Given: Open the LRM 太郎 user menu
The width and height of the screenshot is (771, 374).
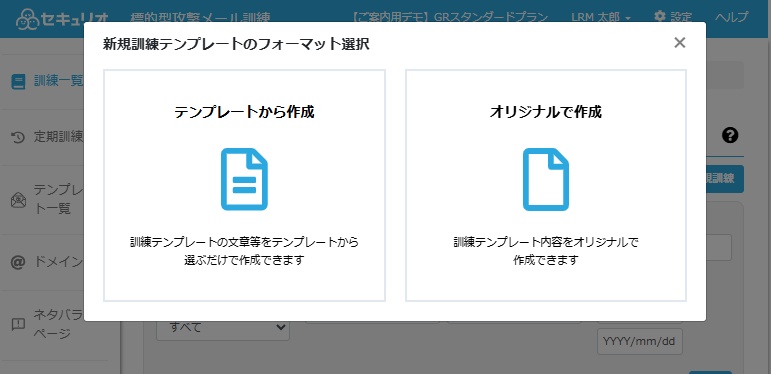Looking at the screenshot, I should 601,17.
